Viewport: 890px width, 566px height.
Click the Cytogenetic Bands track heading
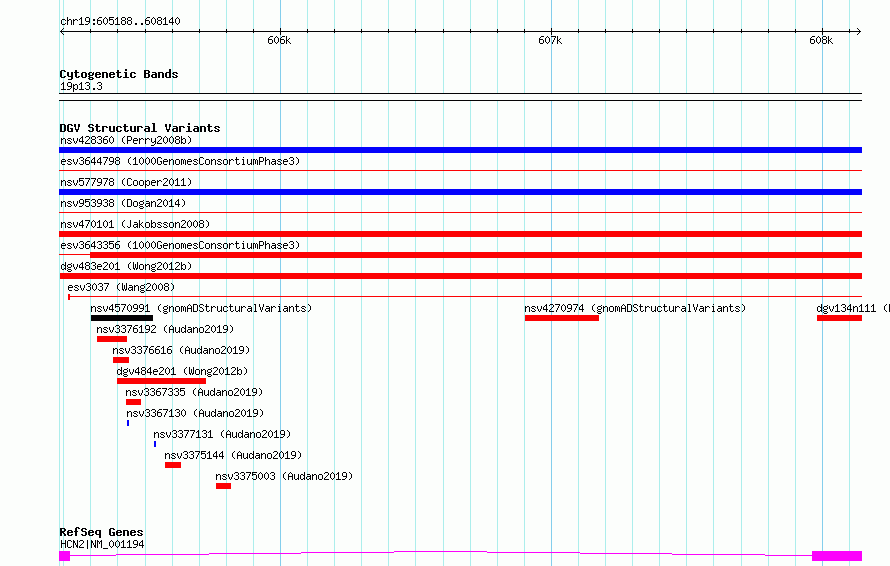119,74
